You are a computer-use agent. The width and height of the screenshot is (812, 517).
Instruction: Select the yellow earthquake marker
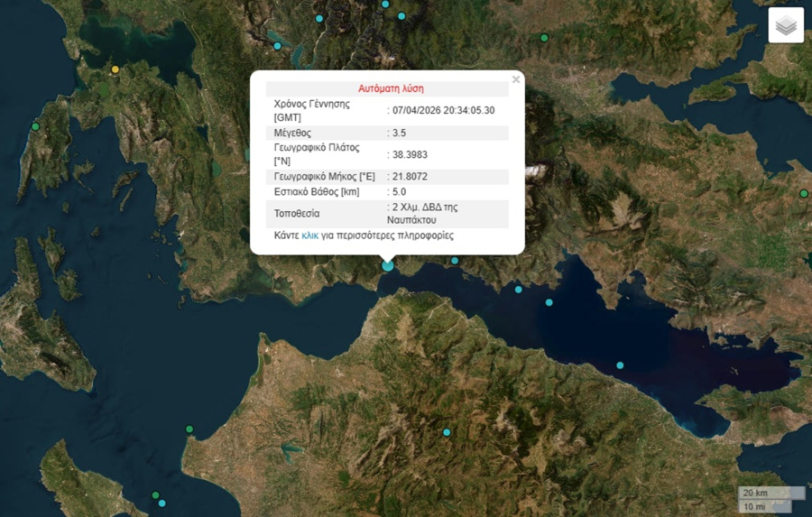coord(115,69)
